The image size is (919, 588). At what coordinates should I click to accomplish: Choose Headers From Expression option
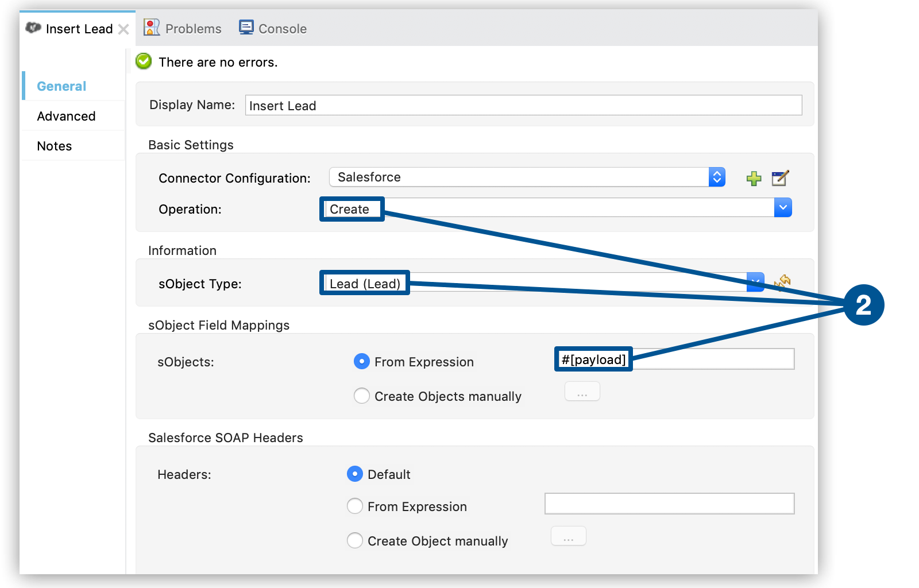coord(355,506)
